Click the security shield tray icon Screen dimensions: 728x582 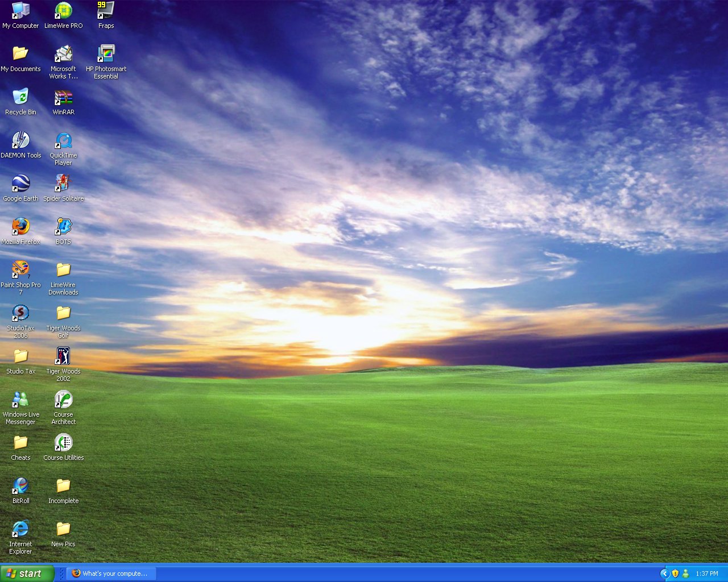pyautogui.click(x=675, y=573)
